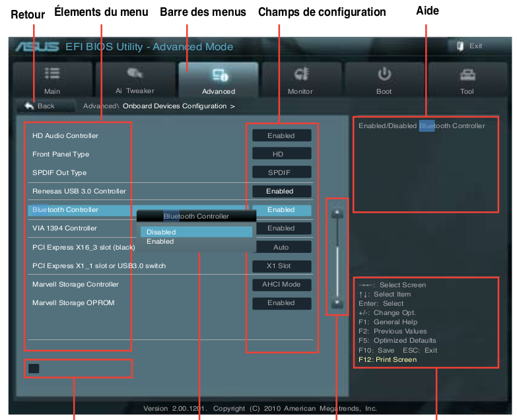517x420 pixels.
Task: Select the Front Panel Type item
Action: pos(61,154)
